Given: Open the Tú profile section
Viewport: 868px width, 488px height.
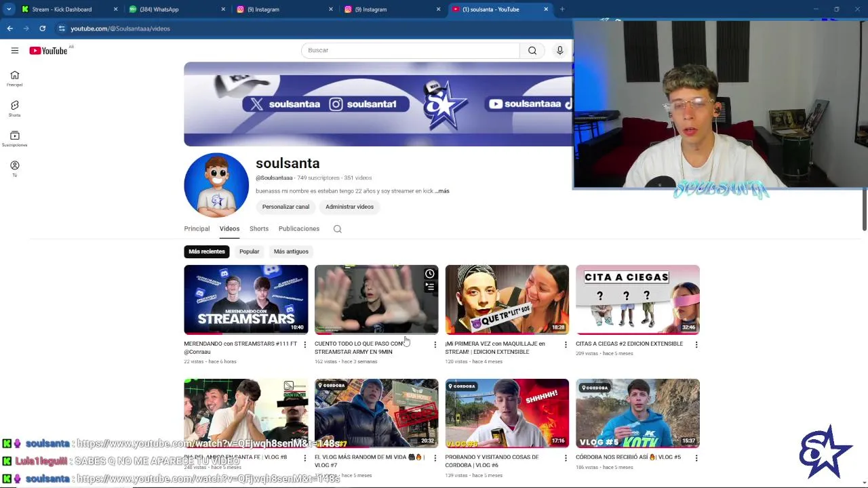Looking at the screenshot, I should (x=14, y=169).
